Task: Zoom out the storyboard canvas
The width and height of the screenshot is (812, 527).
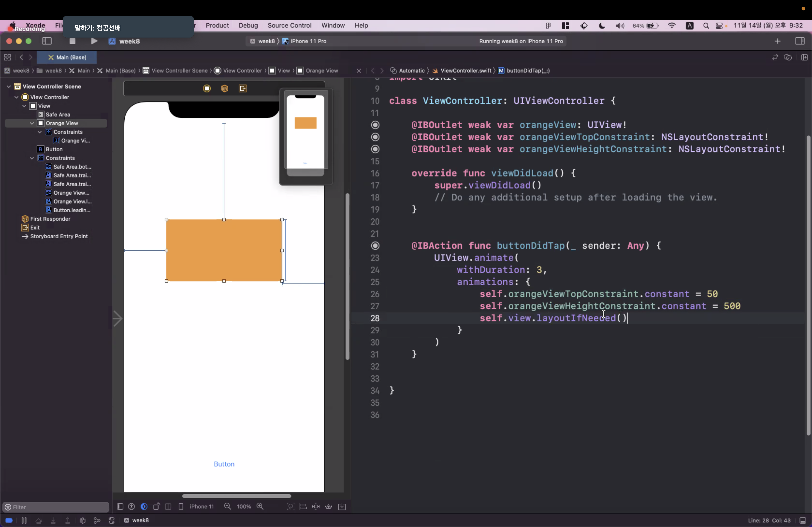Action: [227, 507]
